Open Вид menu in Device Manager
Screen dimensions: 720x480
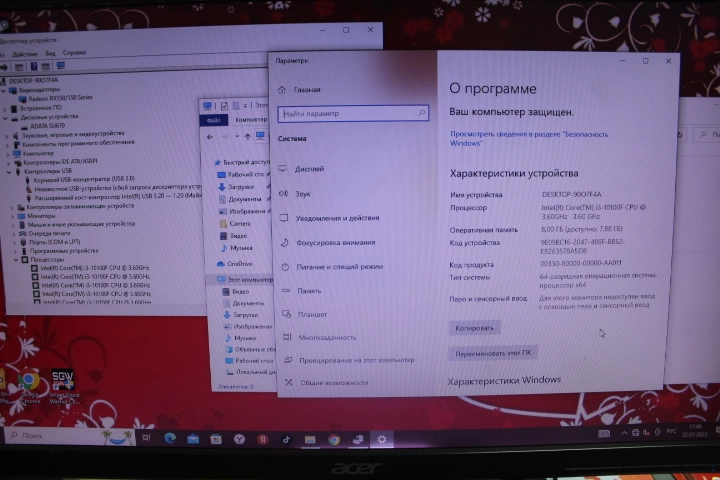[x=51, y=53]
